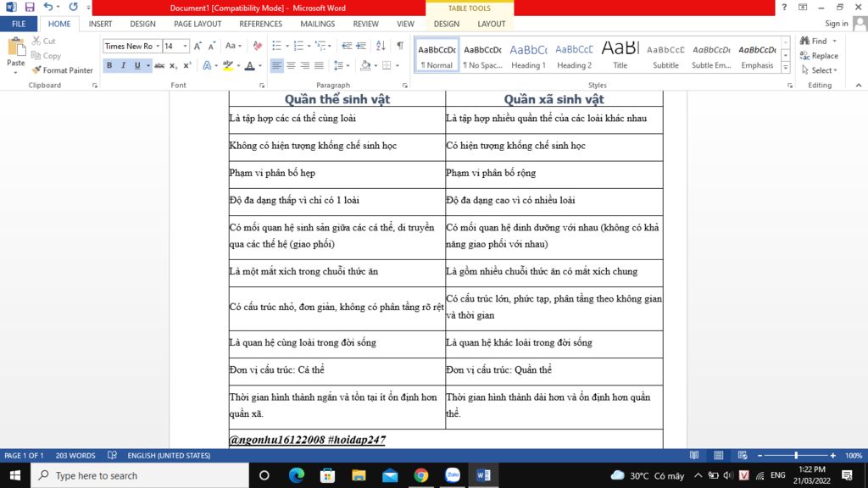868x488 pixels.
Task: Open Zalo from the taskbar
Action: [x=453, y=475]
